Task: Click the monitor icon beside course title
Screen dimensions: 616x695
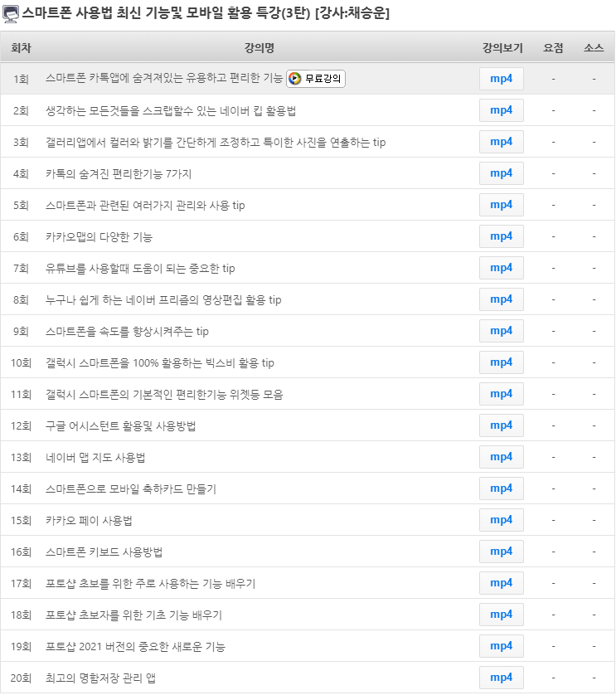Action: tap(11, 14)
